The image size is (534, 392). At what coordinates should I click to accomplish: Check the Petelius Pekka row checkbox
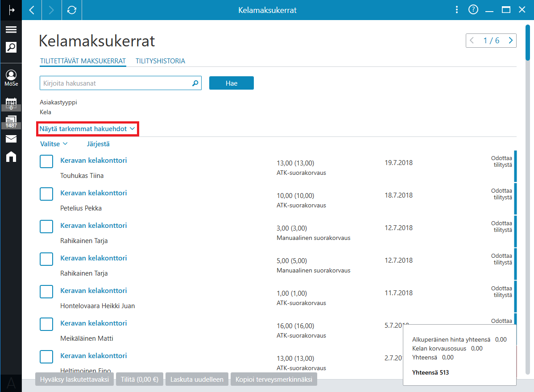[x=46, y=194]
